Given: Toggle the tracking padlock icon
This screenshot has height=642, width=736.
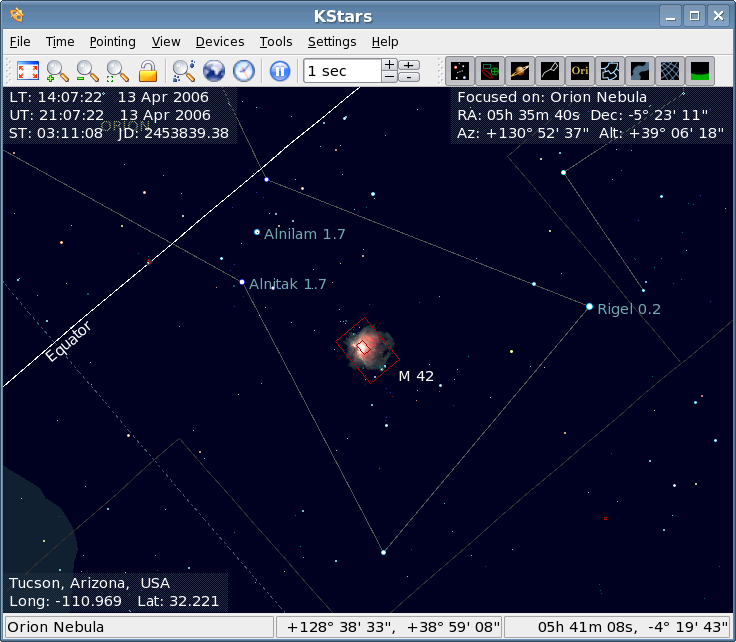Looking at the screenshot, I should click(148, 71).
